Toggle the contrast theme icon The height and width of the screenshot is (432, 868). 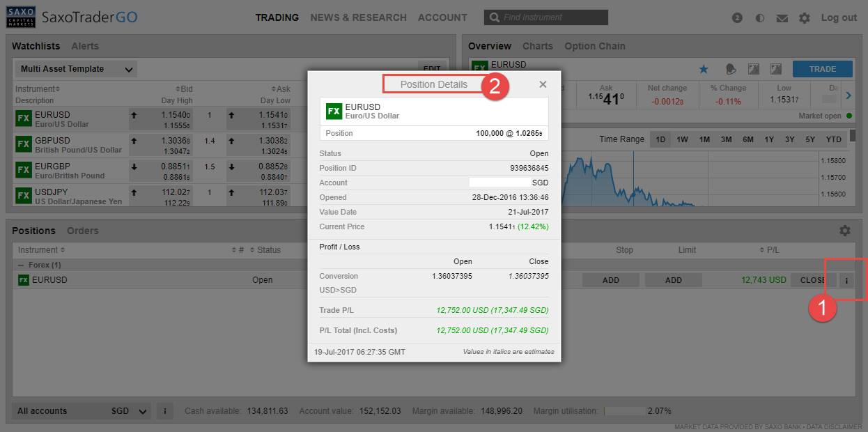coord(759,18)
